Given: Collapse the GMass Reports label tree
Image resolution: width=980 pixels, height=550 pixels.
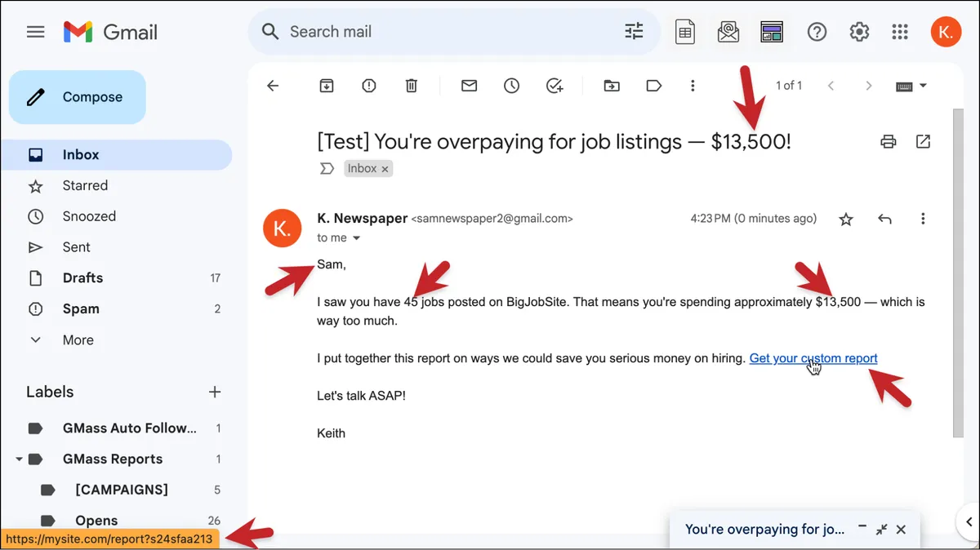Looking at the screenshot, I should (18, 459).
